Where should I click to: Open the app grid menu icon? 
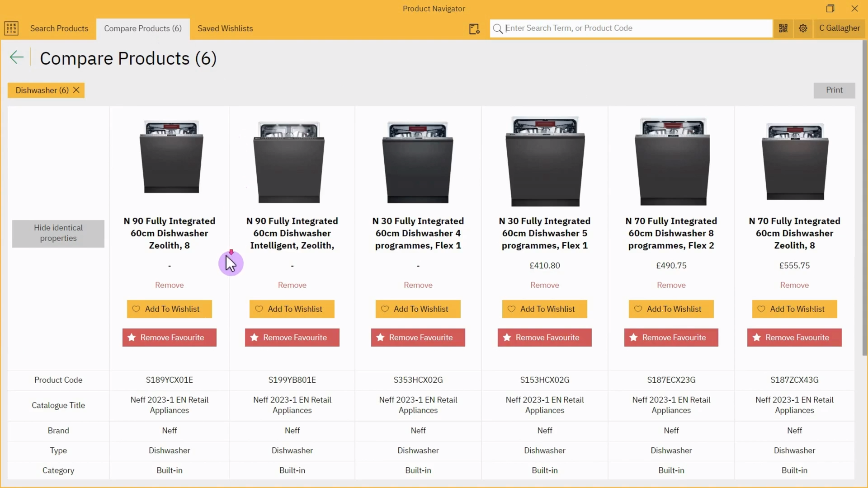pos(11,28)
